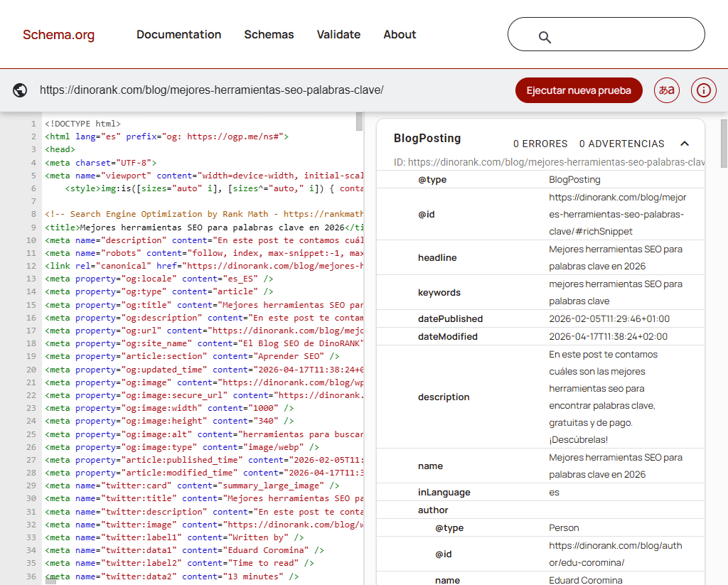Screen dimensions: 728x585
Task: Focus the site search field
Action: pos(606,34)
